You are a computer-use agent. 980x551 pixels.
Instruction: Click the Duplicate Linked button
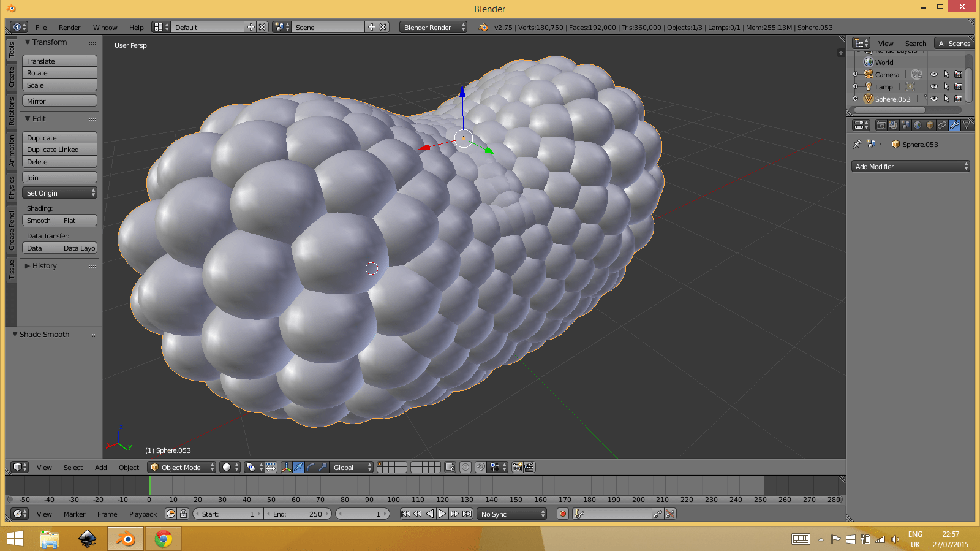coord(59,150)
